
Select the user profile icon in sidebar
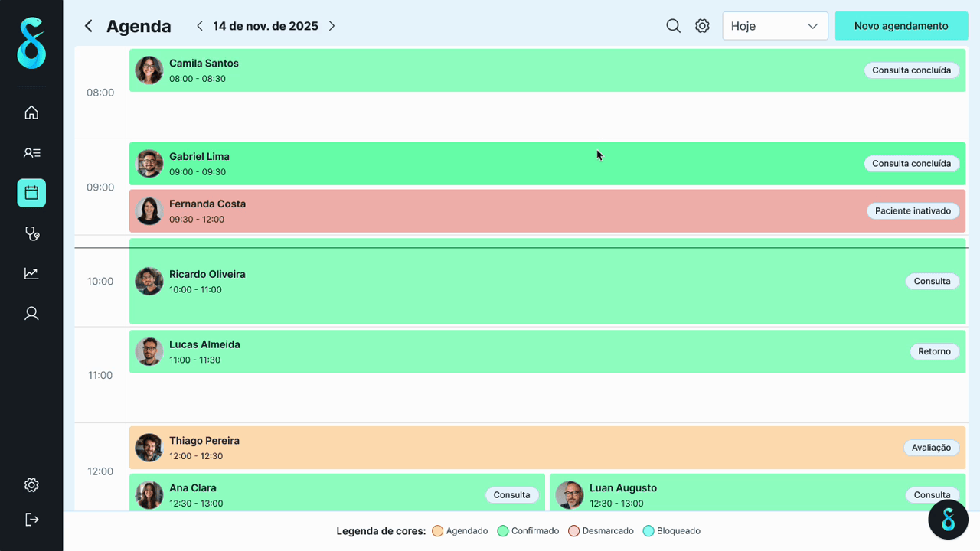tap(31, 313)
